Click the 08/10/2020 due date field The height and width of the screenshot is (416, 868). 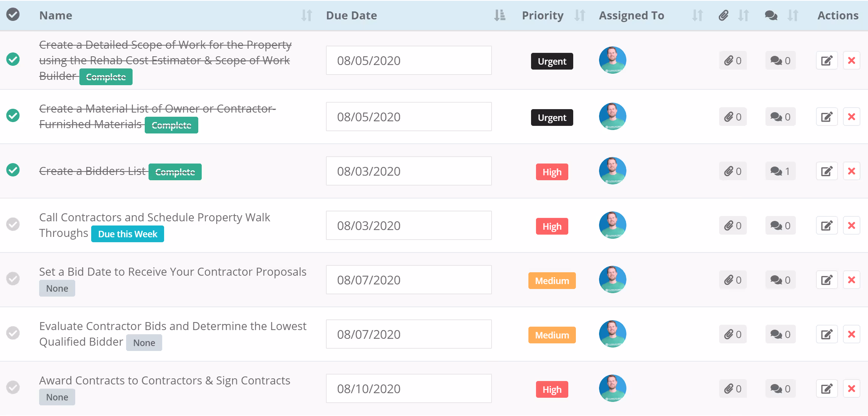(409, 389)
